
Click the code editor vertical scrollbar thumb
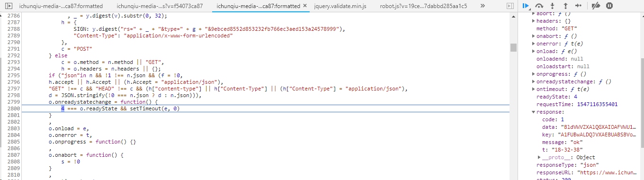[513, 47]
